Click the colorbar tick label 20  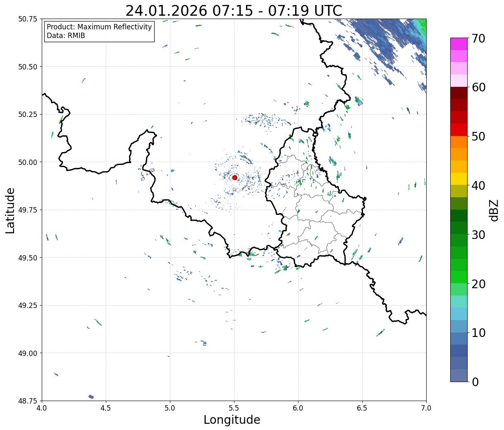coord(478,284)
